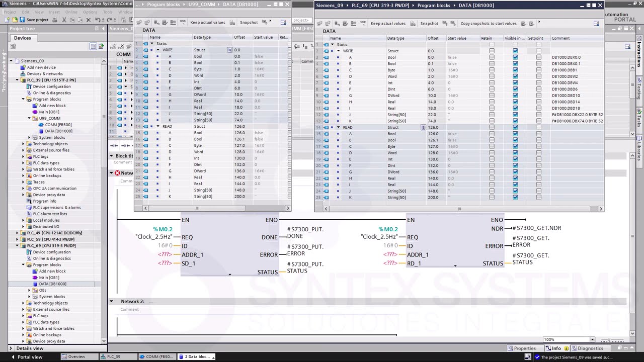This screenshot has width=644, height=362.
Task: Collapse the WRITE struct in the left DATA window
Action: pos(157,50)
